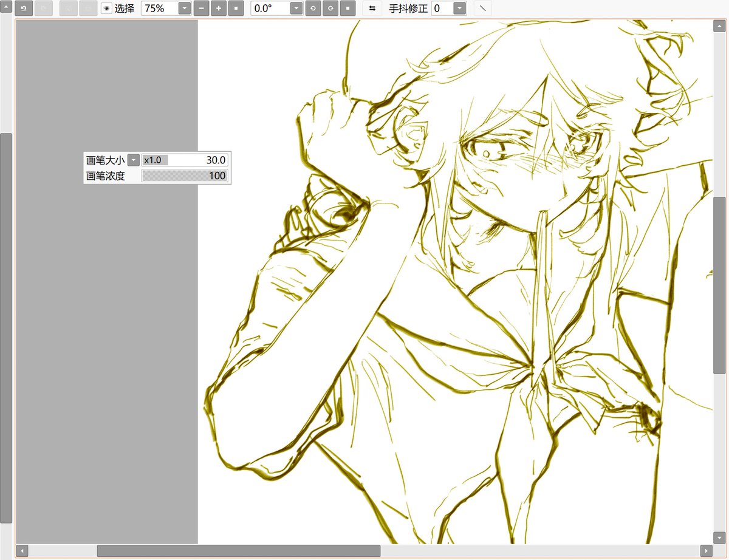
Task: Toggle the selection visibility eye icon
Action: click(x=106, y=9)
